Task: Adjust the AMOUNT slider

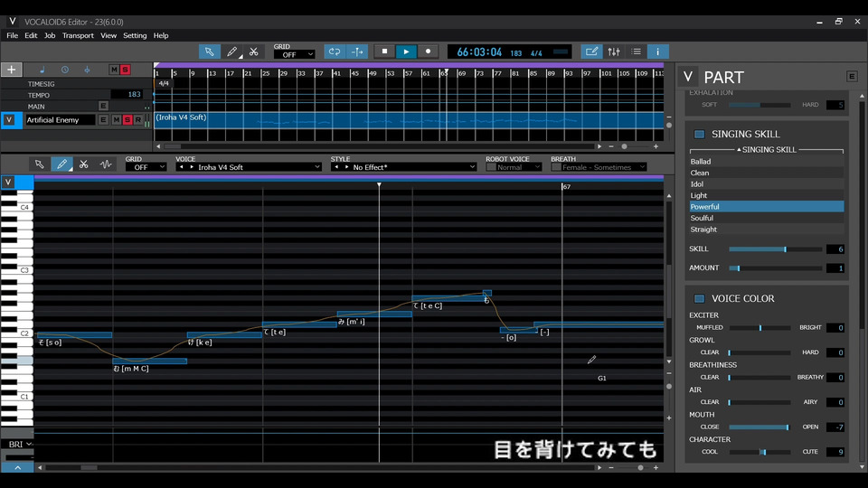Action: 775,267
